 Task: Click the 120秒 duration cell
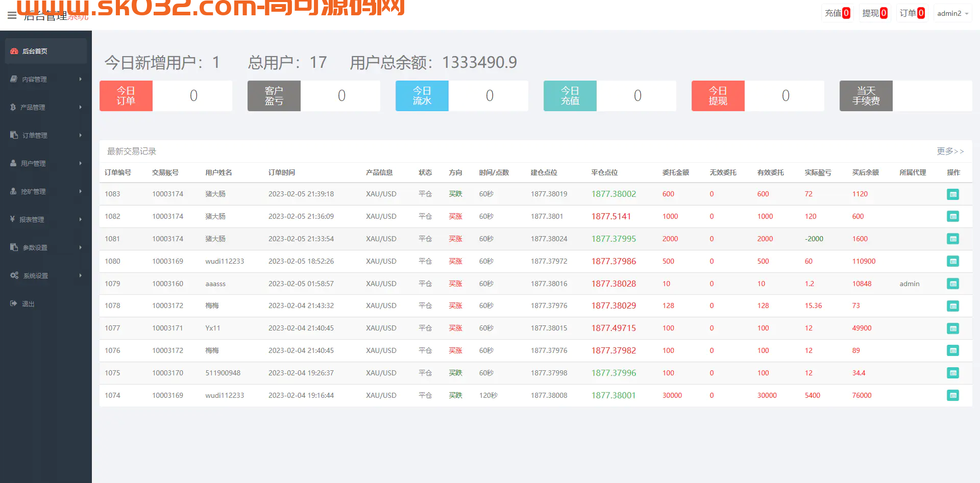488,395
